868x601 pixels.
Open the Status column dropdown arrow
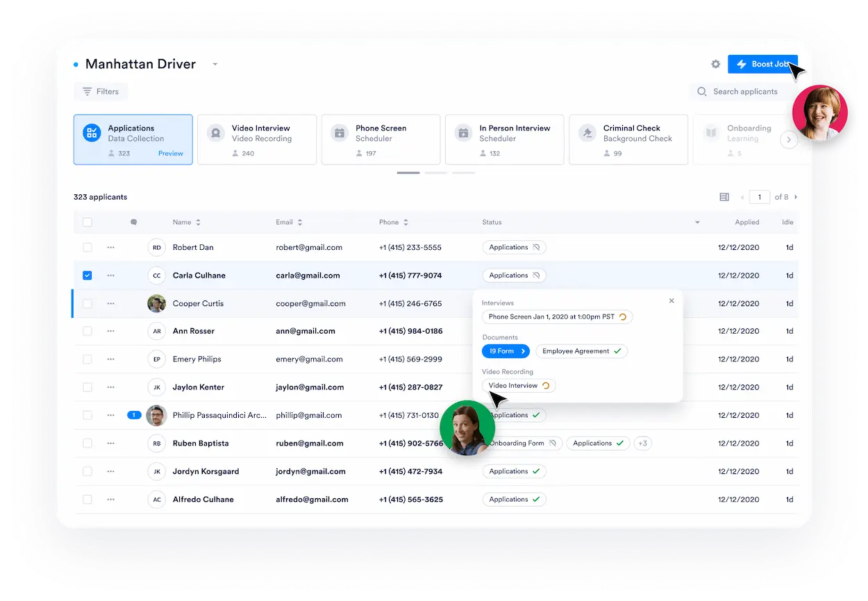[x=697, y=223]
